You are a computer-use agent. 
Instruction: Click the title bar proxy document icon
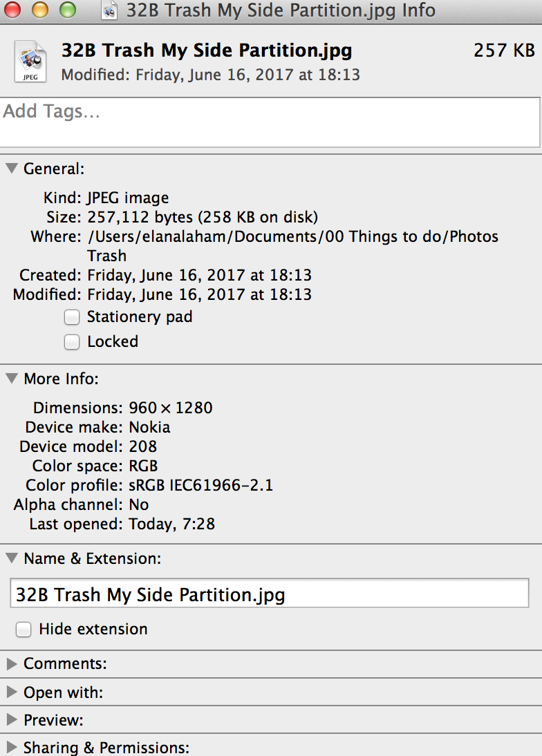coord(109,10)
